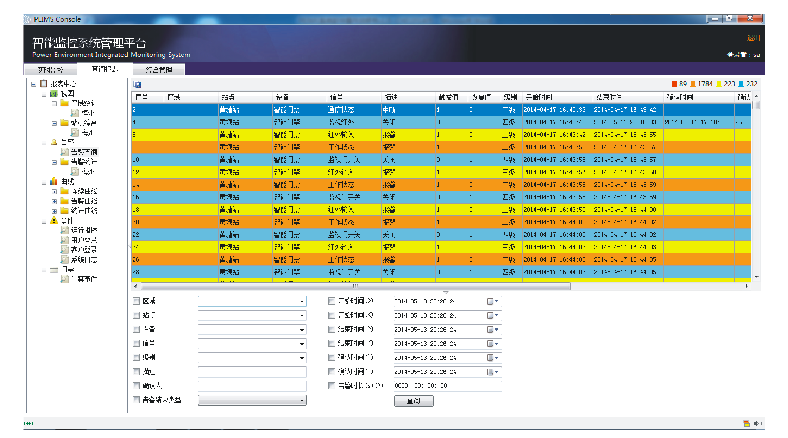Image resolution: width=788 pixels, height=438 pixels.
Task: Select the green report icon node in the tree
Action: (54, 93)
